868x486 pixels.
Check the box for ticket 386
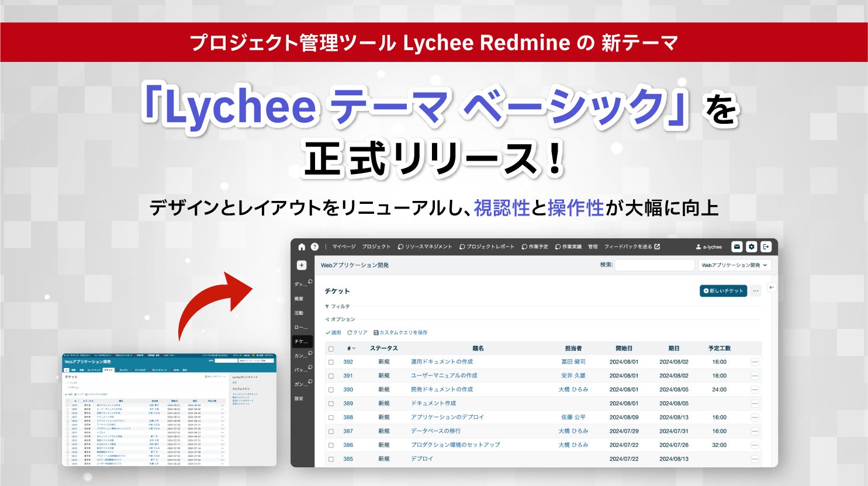(331, 445)
